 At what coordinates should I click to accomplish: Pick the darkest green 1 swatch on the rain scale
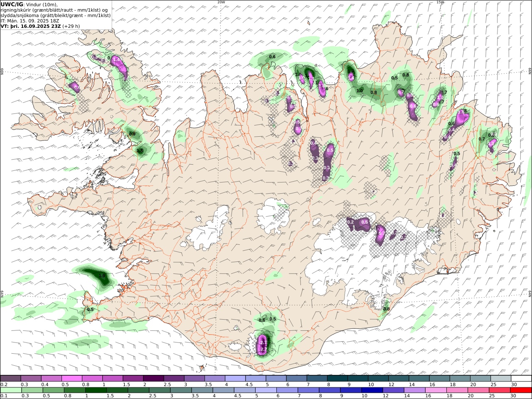(x=96, y=390)
